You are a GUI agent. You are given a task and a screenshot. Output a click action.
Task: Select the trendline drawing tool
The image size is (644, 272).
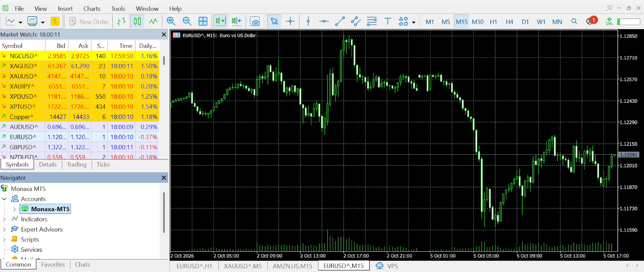click(x=340, y=21)
